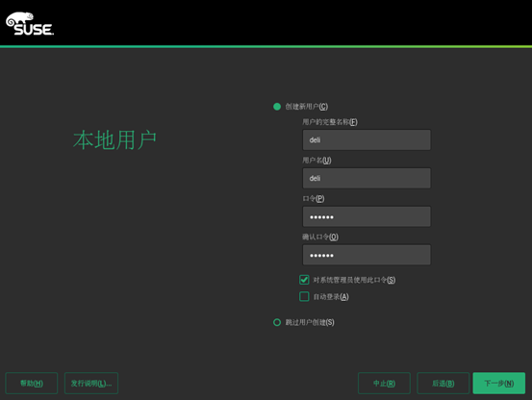Click the 用户名(U) label text
532x400 pixels.
tap(317, 160)
